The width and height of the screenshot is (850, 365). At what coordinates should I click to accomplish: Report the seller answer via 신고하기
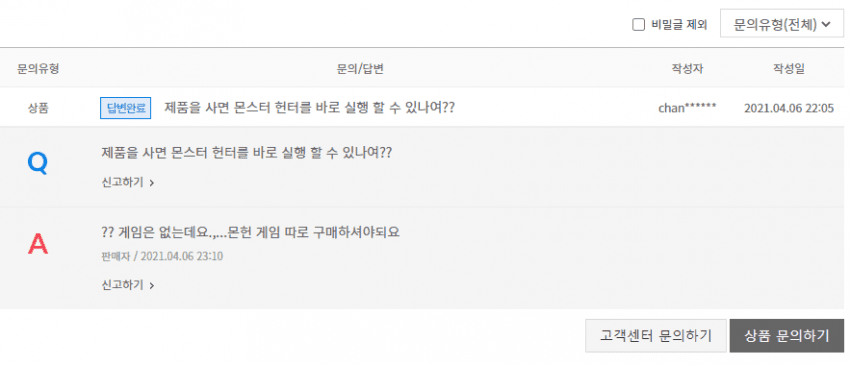click(x=123, y=285)
